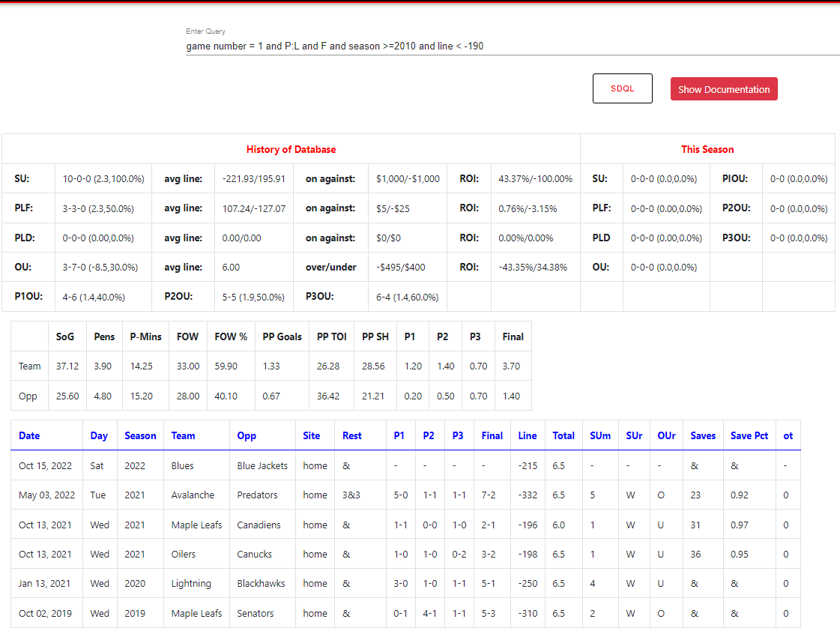Sort table by Season column header
The height and width of the screenshot is (628, 840).
[x=140, y=435]
